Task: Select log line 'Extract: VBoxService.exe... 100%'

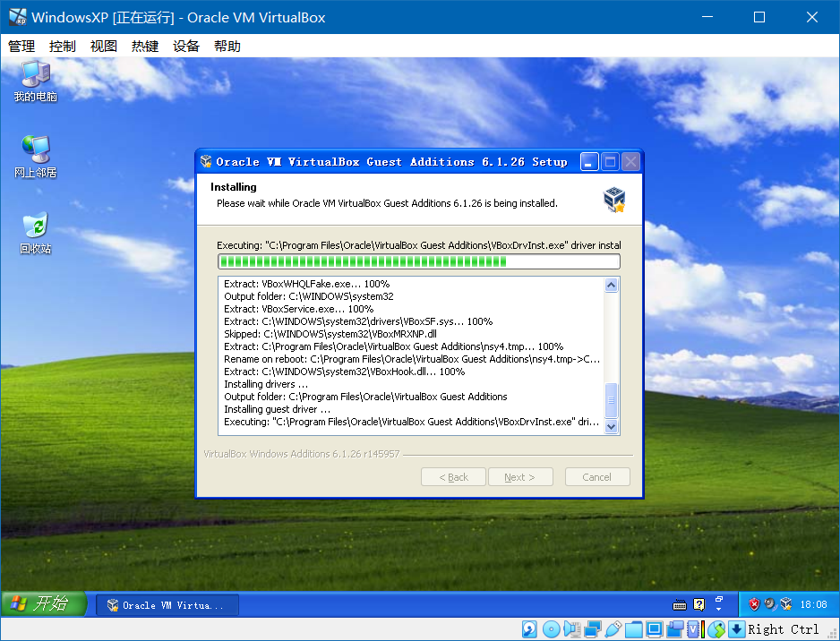Action: [x=298, y=309]
